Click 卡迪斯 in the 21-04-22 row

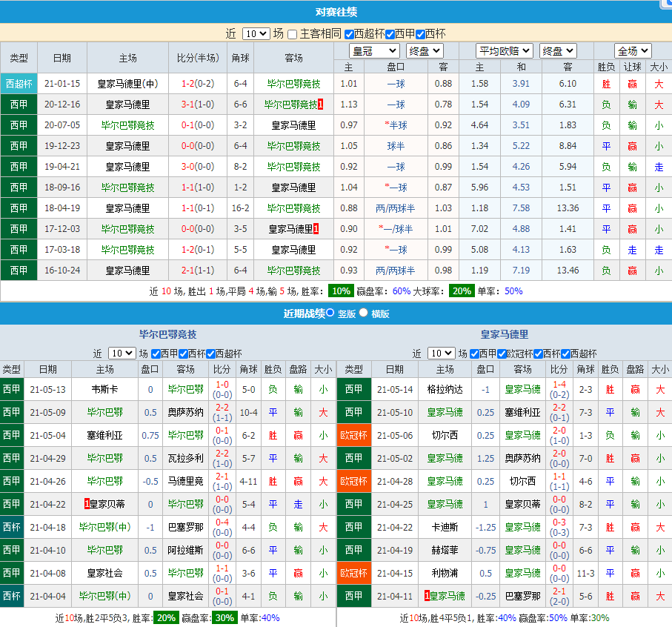445,527
